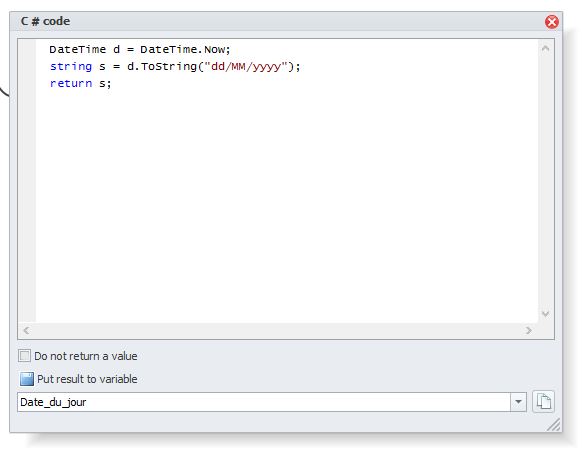Click the "dd/MM/yyyy" string in code

tap(246, 67)
